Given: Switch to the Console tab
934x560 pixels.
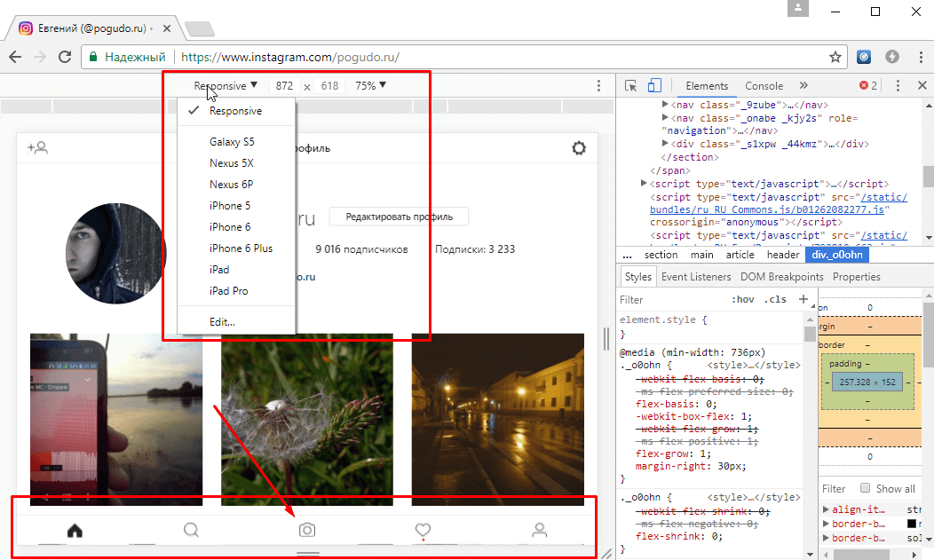Looking at the screenshot, I should click(764, 86).
